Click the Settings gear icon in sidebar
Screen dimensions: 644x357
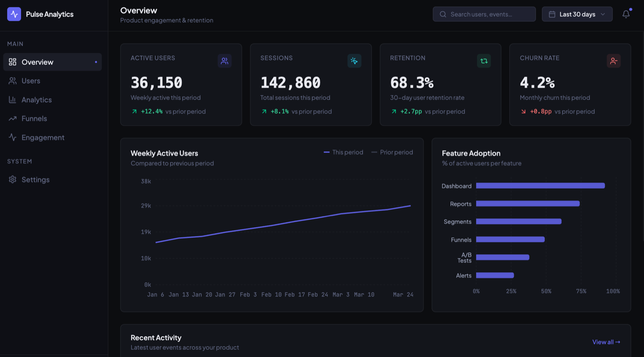(x=12, y=179)
